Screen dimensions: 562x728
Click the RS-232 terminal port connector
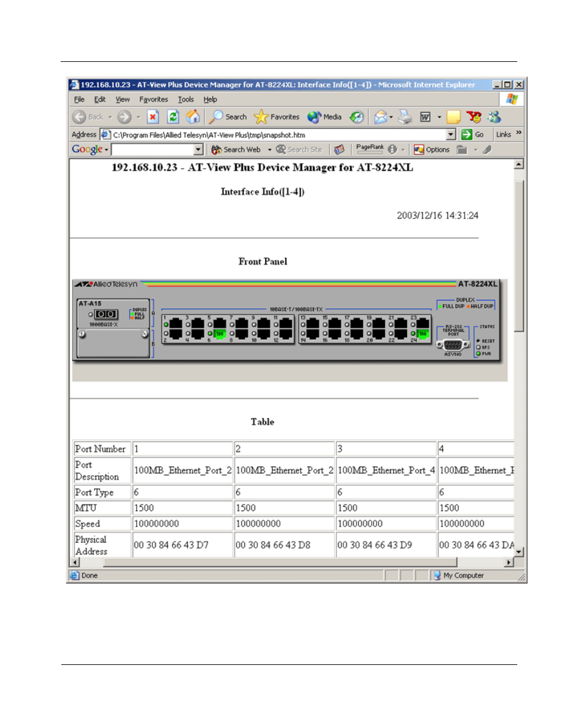coord(453,345)
